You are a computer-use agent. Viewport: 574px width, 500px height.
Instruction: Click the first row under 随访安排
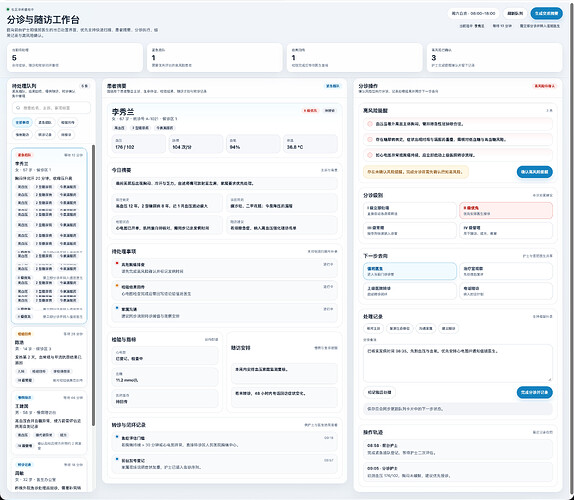pos(284,373)
